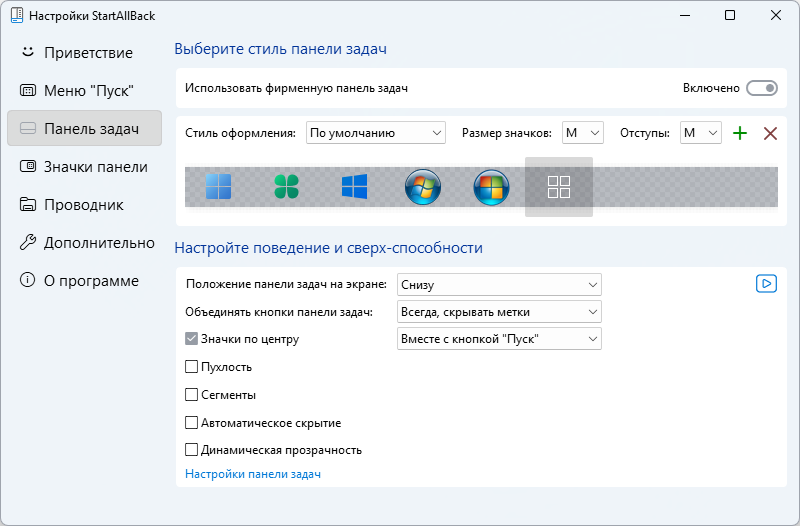Check Автоматическое скрытие option
This screenshot has width=800, height=526.
(x=191, y=422)
